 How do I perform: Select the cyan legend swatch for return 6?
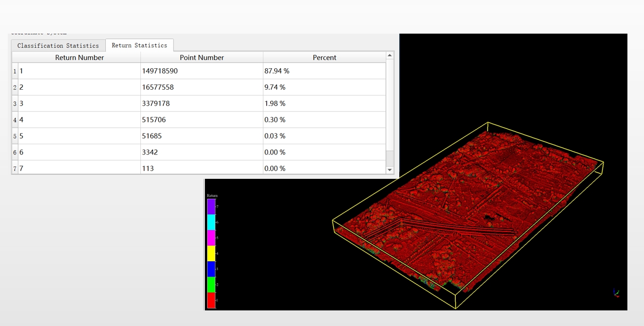pyautogui.click(x=212, y=222)
